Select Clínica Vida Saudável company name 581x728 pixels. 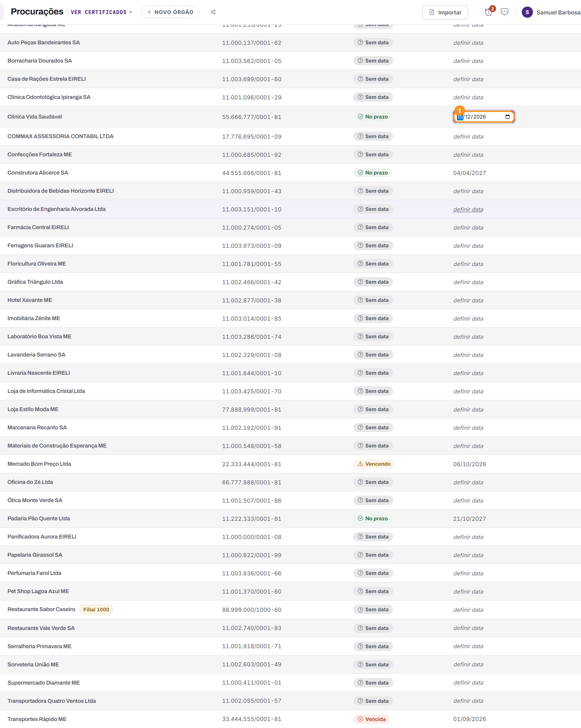35,117
